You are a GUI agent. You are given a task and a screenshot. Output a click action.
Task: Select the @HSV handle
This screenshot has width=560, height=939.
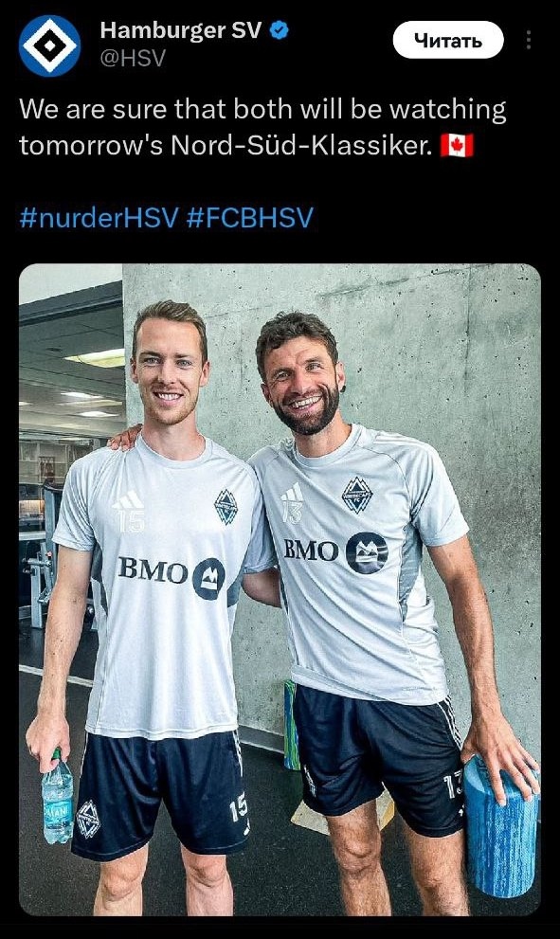[133, 59]
